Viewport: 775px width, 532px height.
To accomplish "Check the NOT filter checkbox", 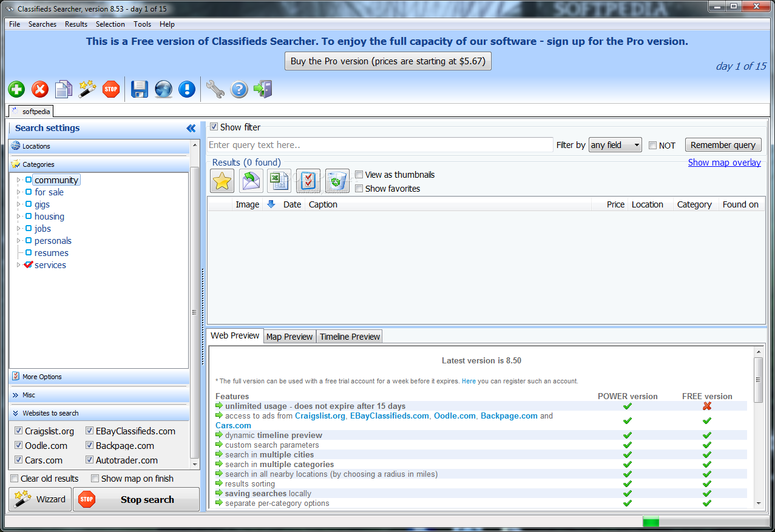I will [652, 146].
